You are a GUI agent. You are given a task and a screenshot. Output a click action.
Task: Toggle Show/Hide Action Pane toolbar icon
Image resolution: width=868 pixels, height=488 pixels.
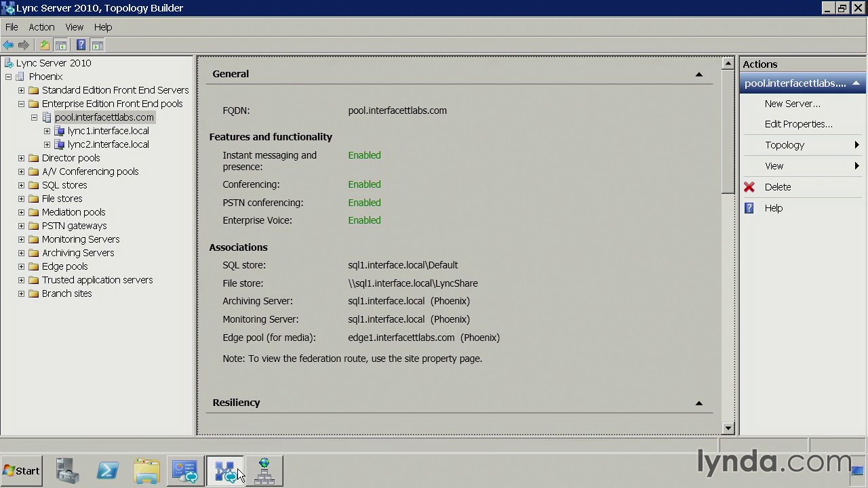[x=98, y=45]
